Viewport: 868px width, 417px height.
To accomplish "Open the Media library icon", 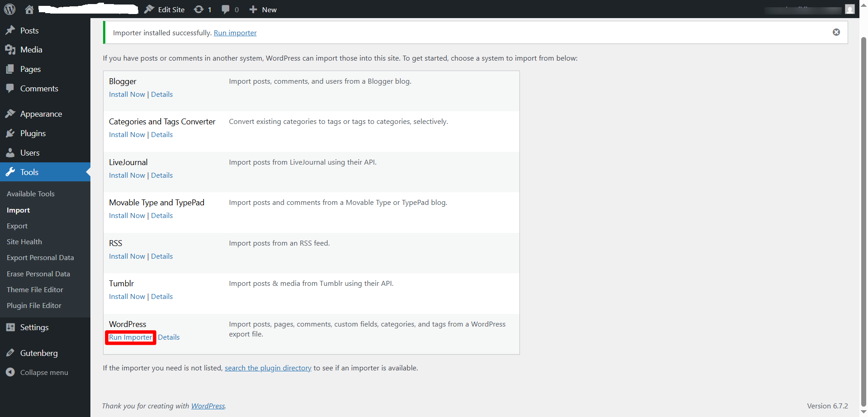I will [10, 50].
